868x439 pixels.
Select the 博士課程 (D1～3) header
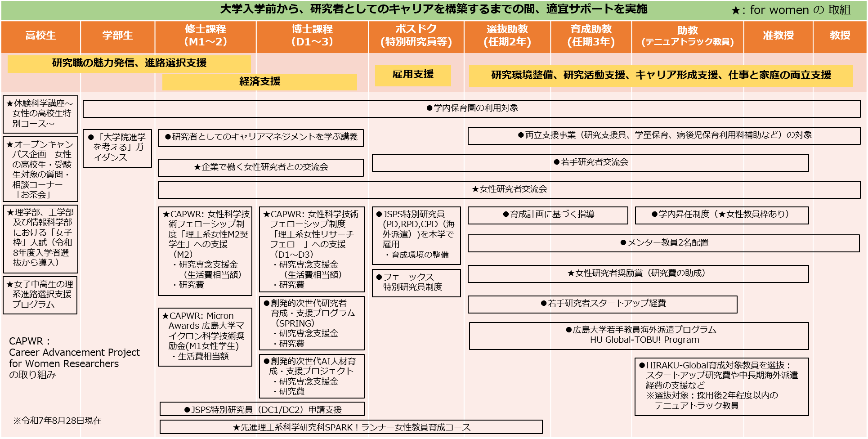(x=312, y=36)
